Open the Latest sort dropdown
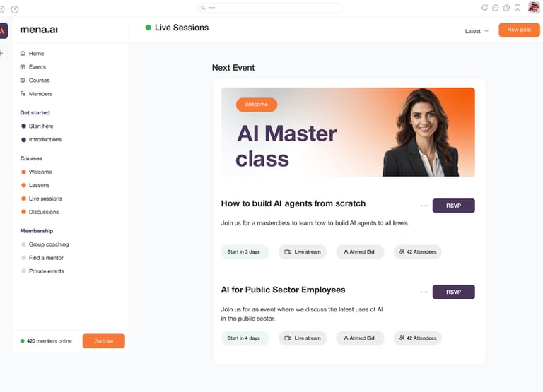The image size is (543, 392). tap(477, 31)
